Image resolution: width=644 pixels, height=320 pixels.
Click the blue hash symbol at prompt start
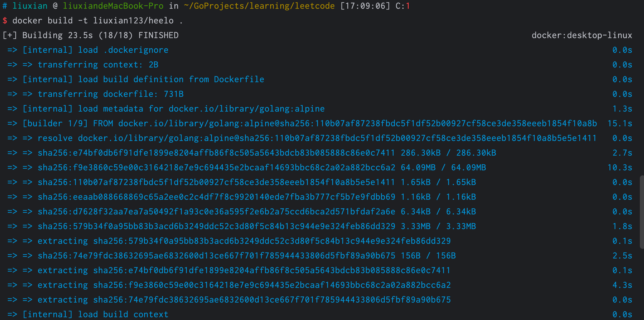[x=5, y=6]
